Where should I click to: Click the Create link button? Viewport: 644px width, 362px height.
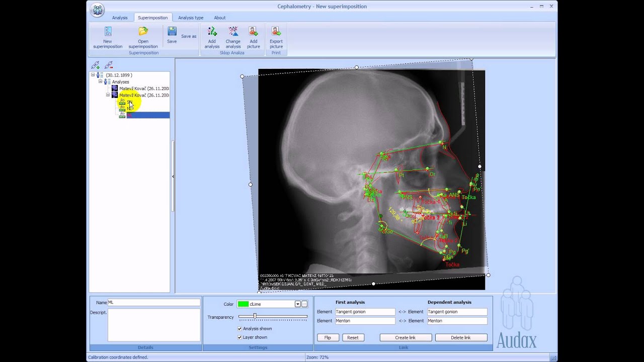click(406, 337)
